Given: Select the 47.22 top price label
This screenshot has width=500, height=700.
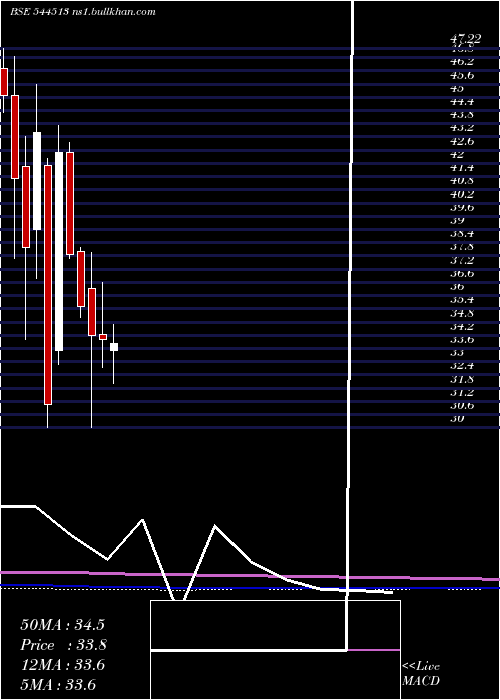Looking at the screenshot, I should [x=465, y=39].
